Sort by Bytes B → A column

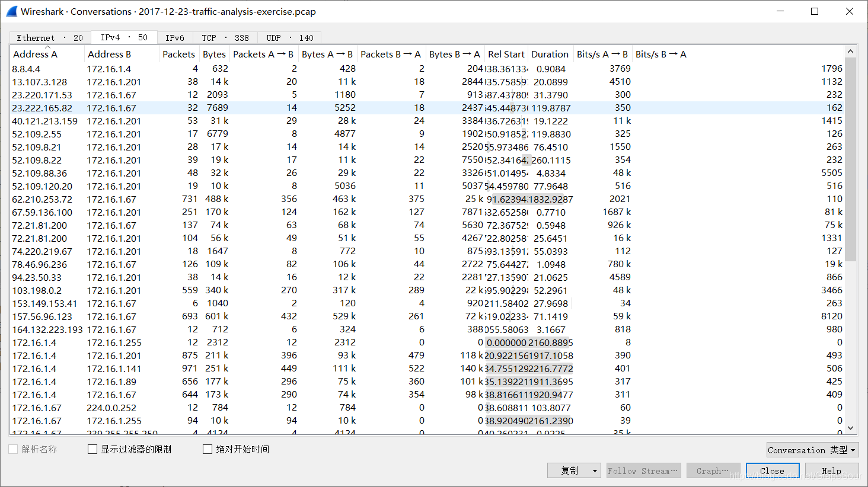pos(455,54)
